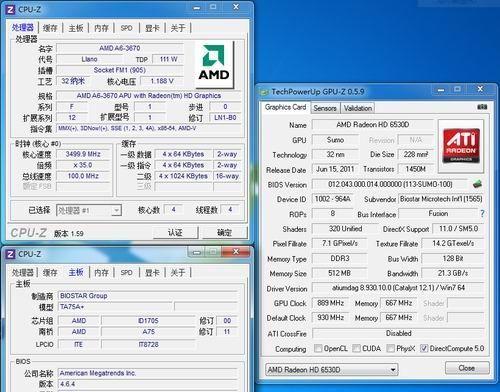The width and height of the screenshot is (500, 392).
Task: Minimize the GPU-Z window
Action: coord(441,89)
